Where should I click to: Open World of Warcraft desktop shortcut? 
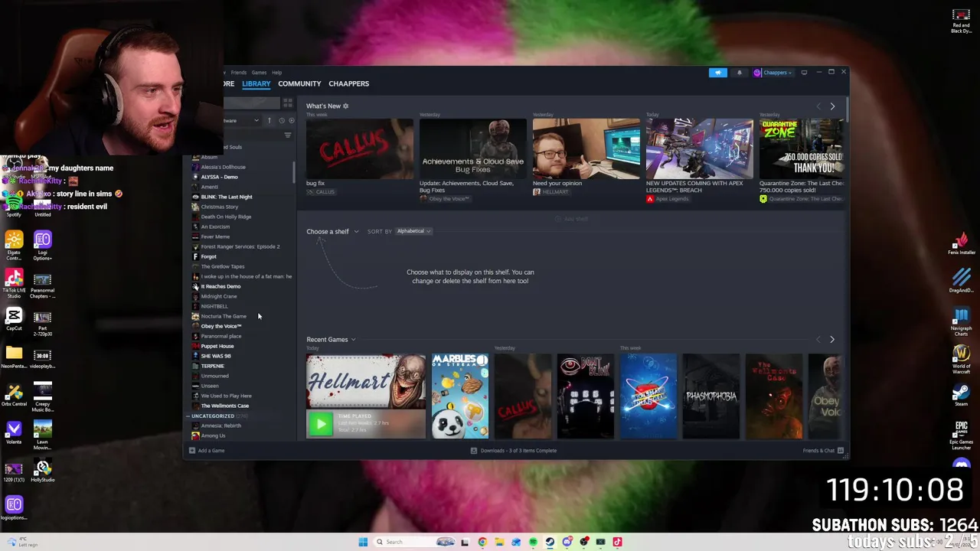point(962,359)
